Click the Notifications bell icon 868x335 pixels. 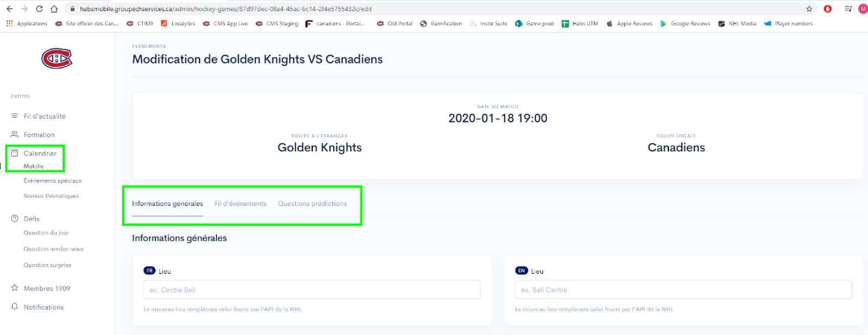pyautogui.click(x=15, y=307)
